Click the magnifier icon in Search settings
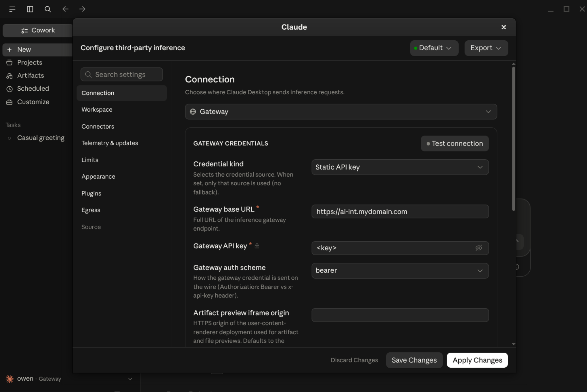The height and width of the screenshot is (392, 587). pyautogui.click(x=88, y=75)
